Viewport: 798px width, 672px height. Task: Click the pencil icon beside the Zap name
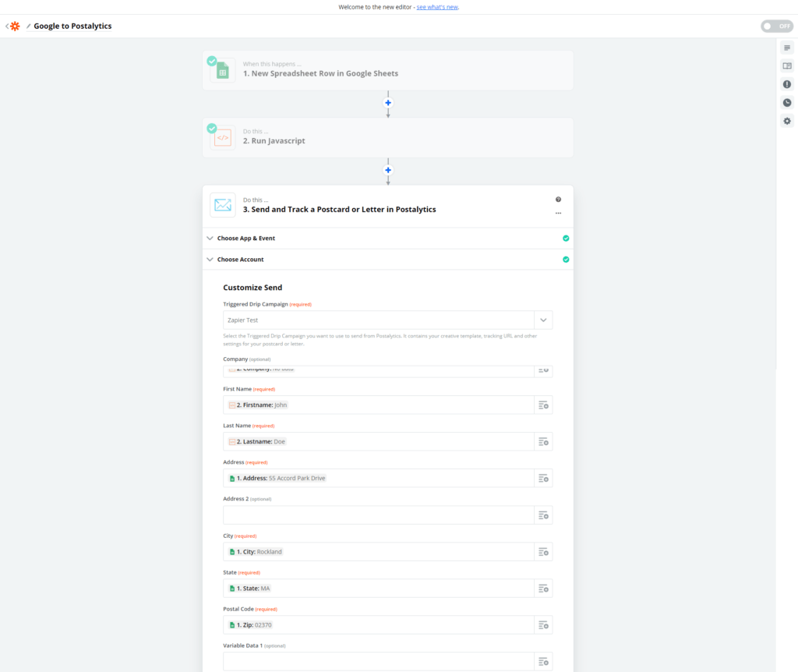tap(29, 26)
